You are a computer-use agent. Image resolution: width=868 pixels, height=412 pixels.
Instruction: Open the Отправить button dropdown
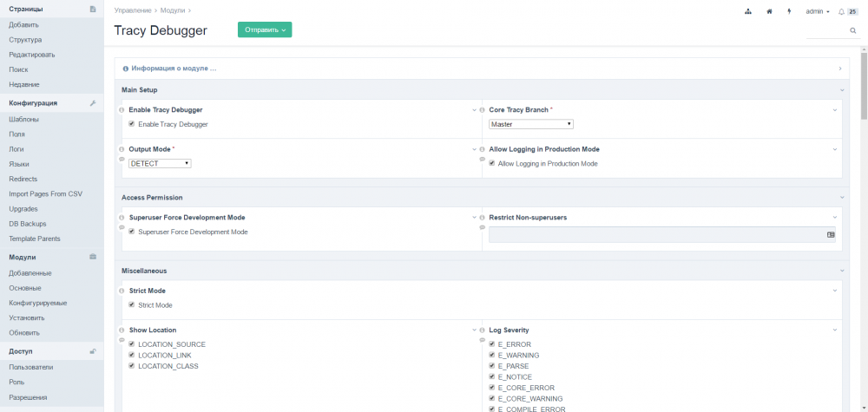pyautogui.click(x=265, y=29)
